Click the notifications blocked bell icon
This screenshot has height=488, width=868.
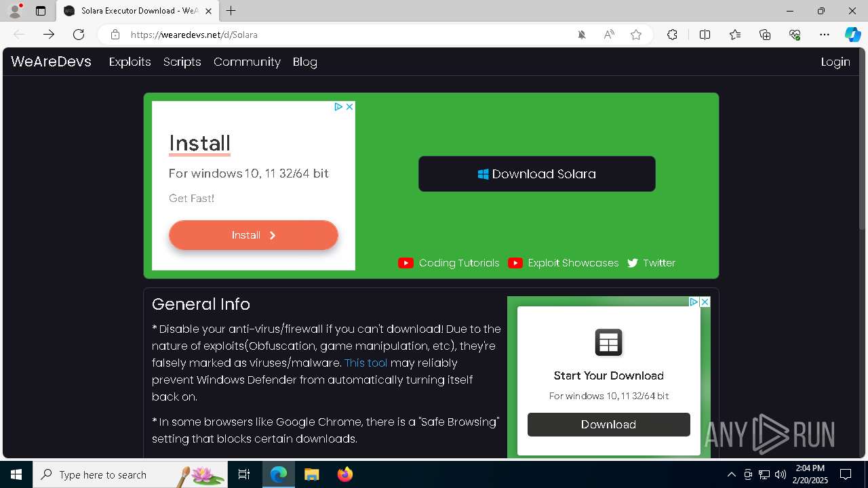(x=582, y=35)
